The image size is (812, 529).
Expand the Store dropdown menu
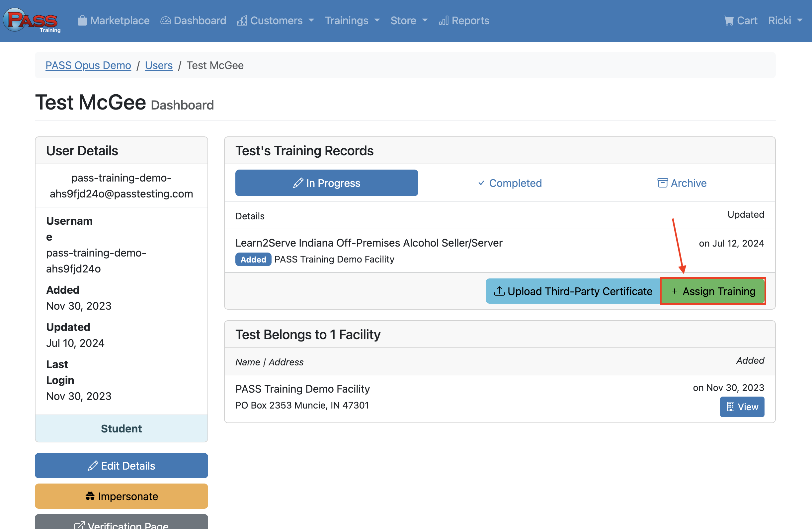pyautogui.click(x=409, y=21)
